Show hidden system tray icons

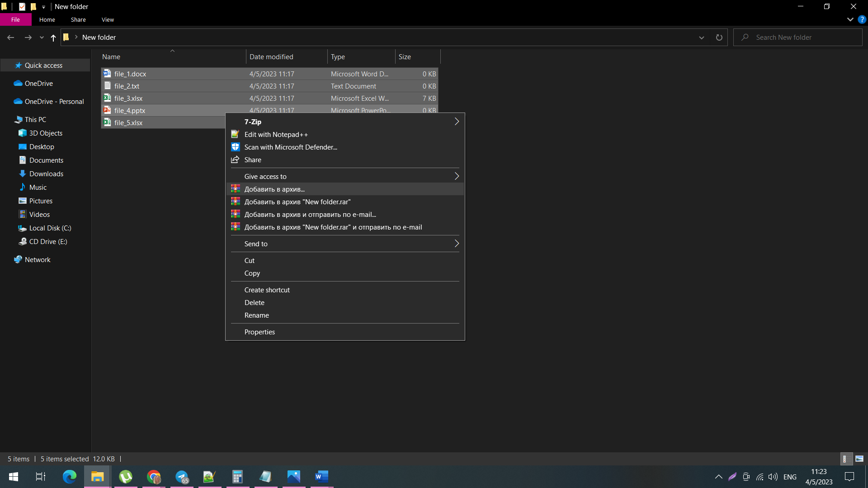pyautogui.click(x=718, y=477)
